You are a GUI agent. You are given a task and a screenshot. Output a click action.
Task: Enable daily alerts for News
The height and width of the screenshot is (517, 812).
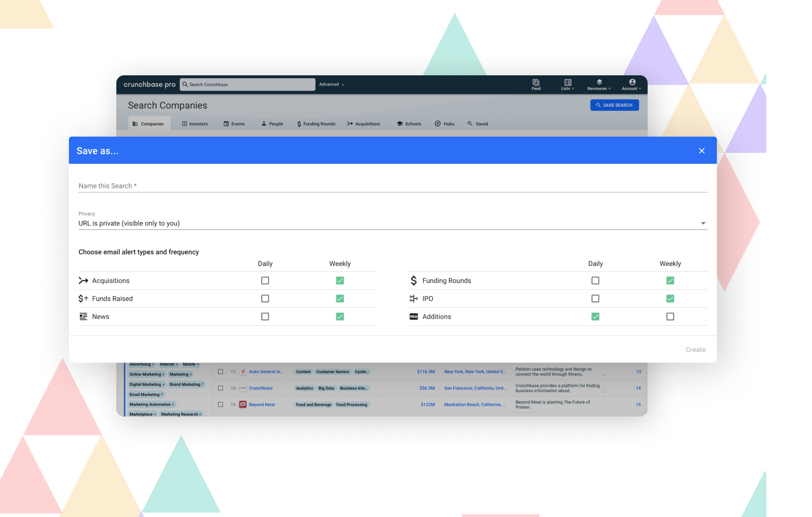click(265, 316)
